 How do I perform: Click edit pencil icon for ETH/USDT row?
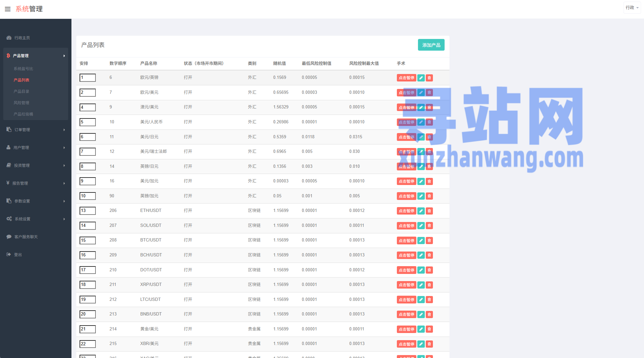[x=421, y=211]
